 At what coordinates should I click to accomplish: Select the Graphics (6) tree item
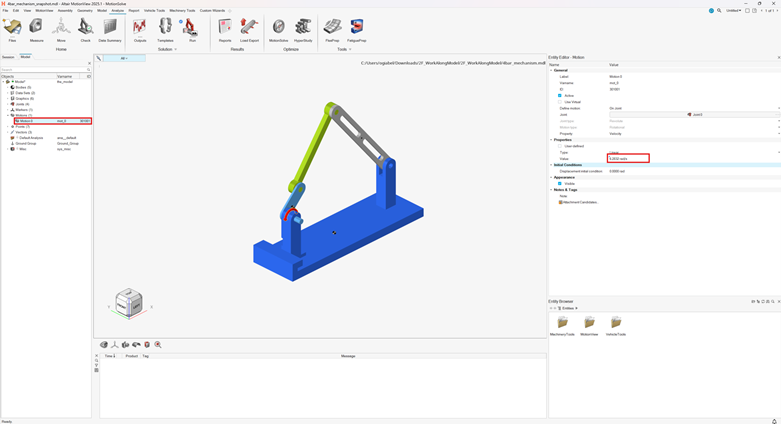[25, 99]
